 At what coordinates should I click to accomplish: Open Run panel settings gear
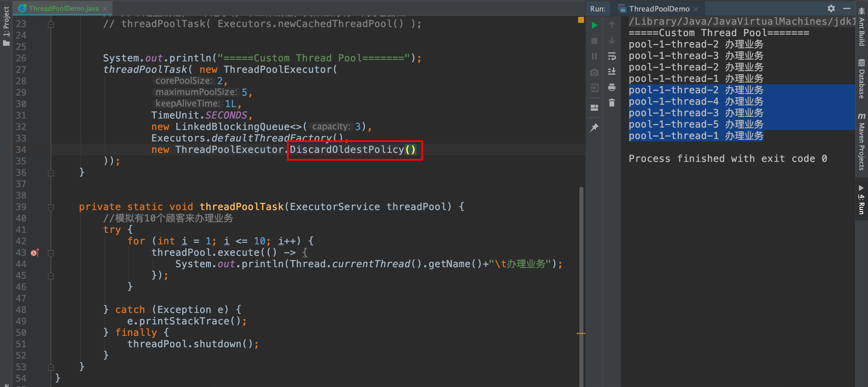(831, 8)
